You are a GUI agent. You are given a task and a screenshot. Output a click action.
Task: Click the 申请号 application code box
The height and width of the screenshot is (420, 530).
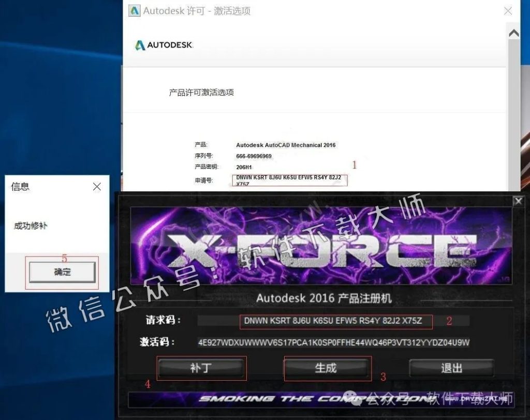point(289,180)
